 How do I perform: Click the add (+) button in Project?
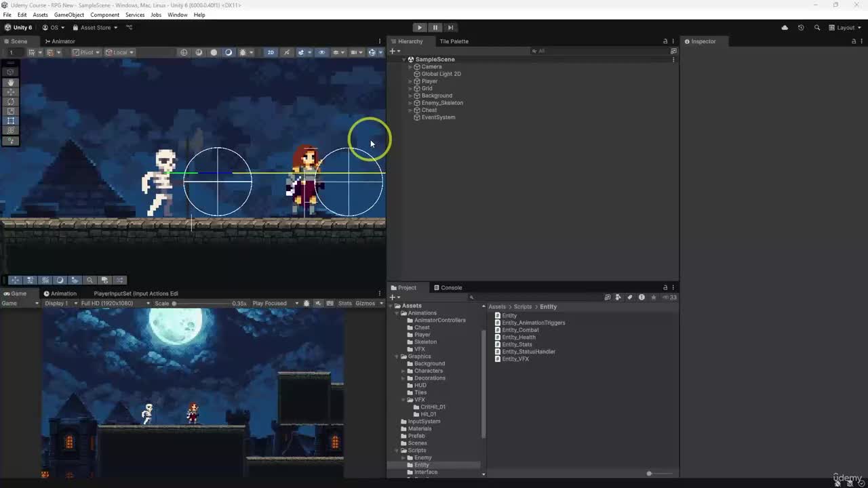[x=394, y=298]
